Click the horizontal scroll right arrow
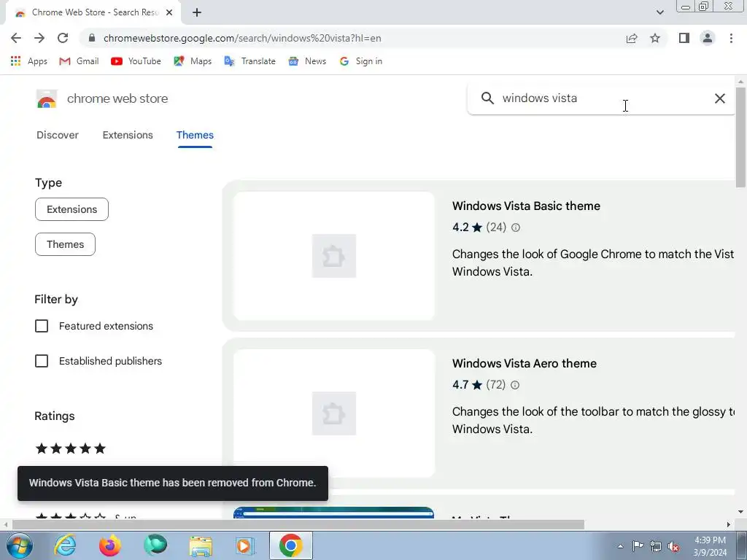747x560 pixels. (x=729, y=524)
